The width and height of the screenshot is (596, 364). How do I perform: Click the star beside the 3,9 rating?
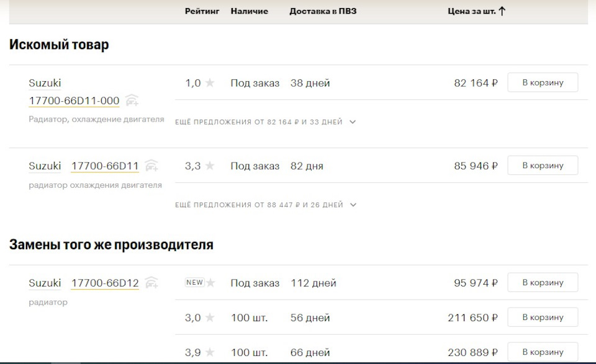(209, 352)
